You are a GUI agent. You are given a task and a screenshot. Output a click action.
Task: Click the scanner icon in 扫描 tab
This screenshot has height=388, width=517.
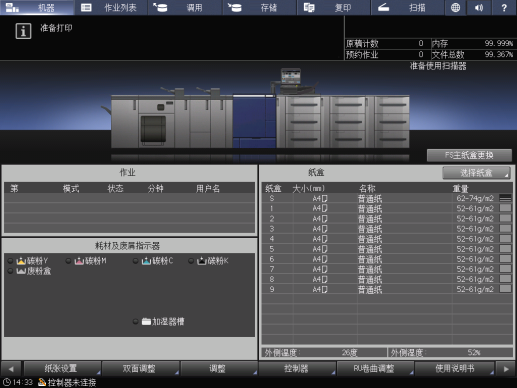pyautogui.click(x=383, y=7)
